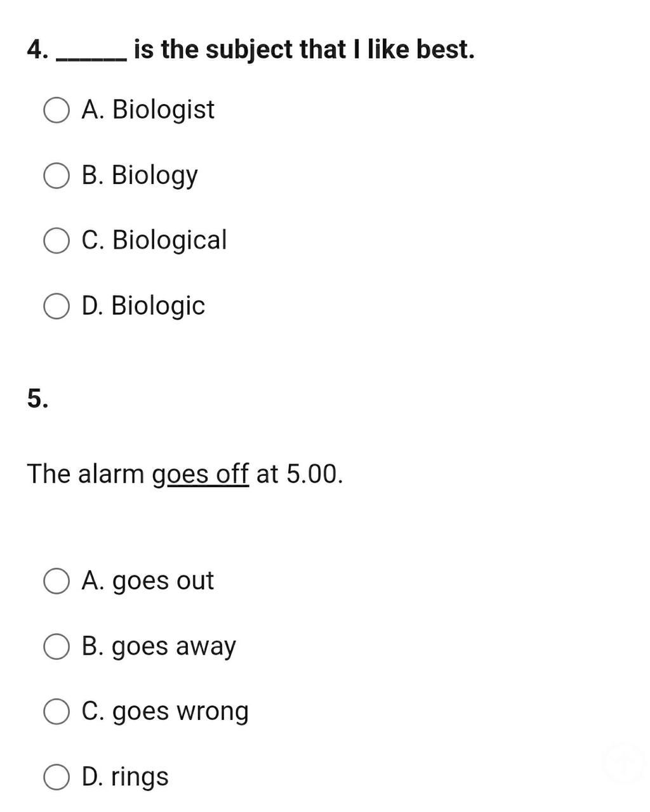The height and width of the screenshot is (812, 650).
Task: Click the question 4 sentence heading
Action: (251, 49)
